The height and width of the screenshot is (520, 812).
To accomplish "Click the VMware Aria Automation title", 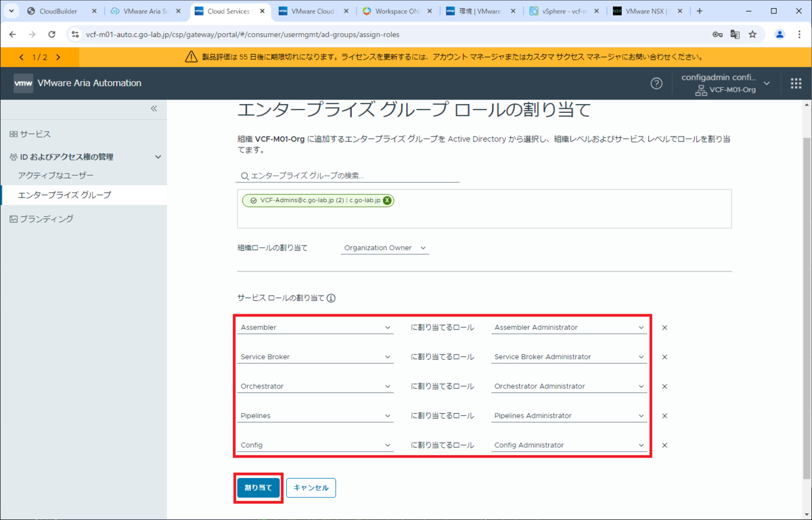I will click(x=89, y=83).
